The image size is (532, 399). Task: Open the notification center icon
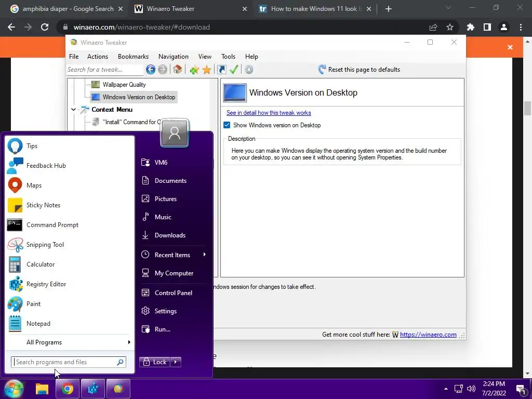pos(521,389)
